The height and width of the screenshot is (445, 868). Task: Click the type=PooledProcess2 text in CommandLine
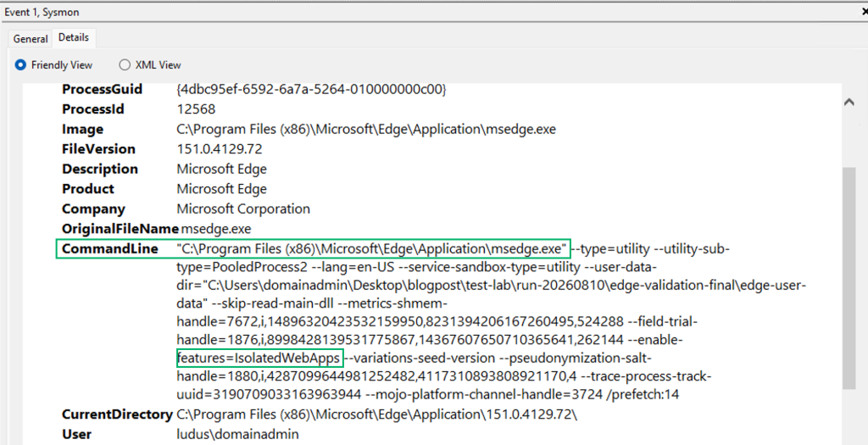pyautogui.click(x=242, y=267)
